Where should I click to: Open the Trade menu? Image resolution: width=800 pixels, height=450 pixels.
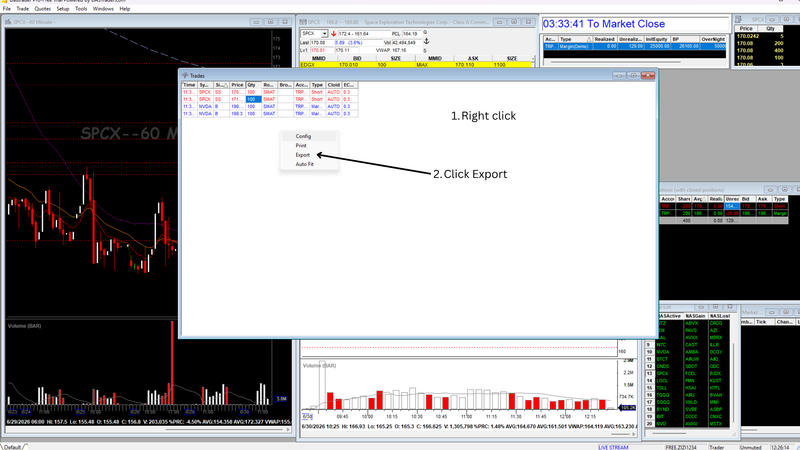pyautogui.click(x=22, y=9)
